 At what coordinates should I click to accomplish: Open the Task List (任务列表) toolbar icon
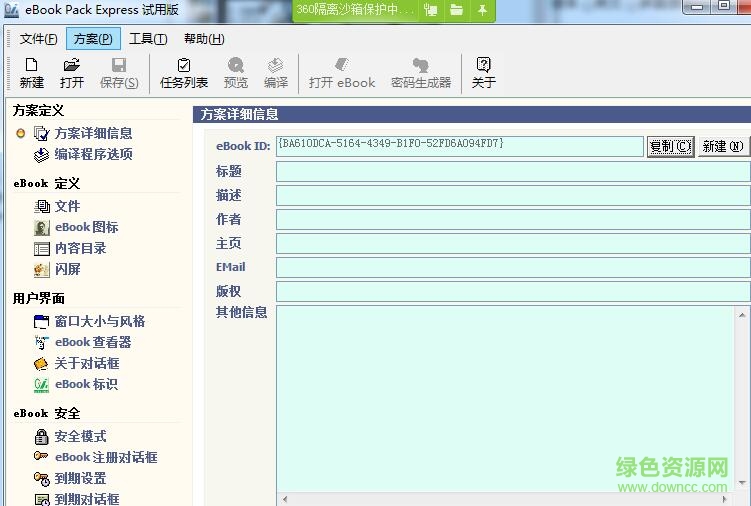click(x=184, y=65)
